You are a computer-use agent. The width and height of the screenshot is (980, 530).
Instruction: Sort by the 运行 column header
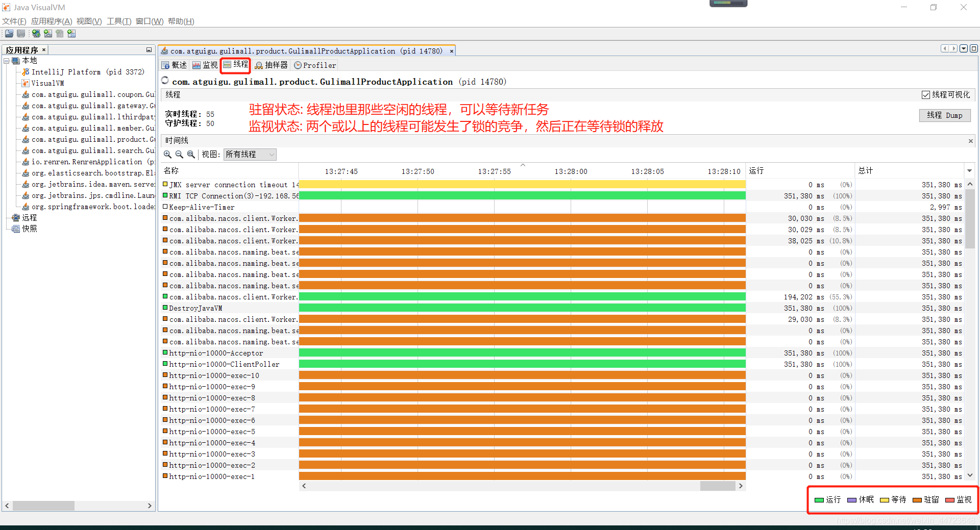[800, 171]
